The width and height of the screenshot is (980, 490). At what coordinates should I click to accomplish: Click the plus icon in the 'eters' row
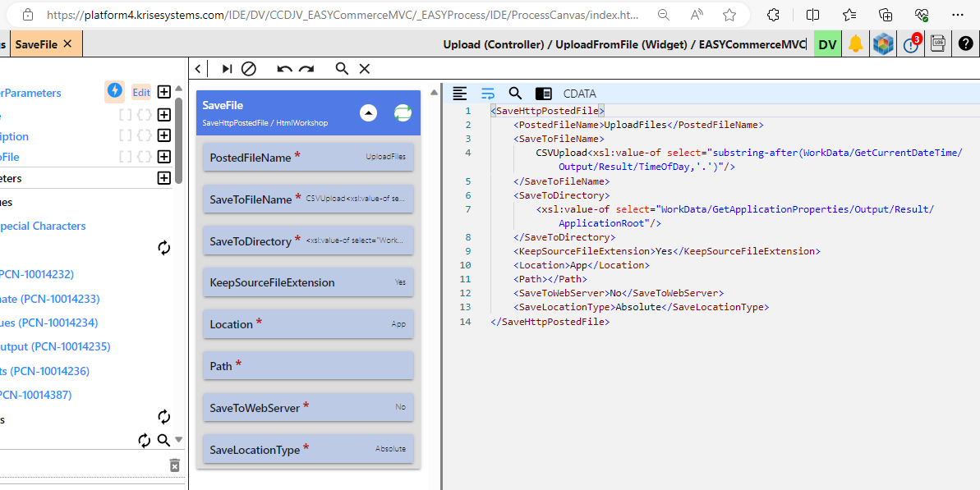pos(163,178)
